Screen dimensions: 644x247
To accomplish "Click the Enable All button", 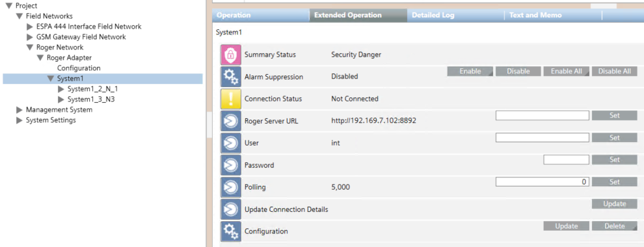I will 567,71.
